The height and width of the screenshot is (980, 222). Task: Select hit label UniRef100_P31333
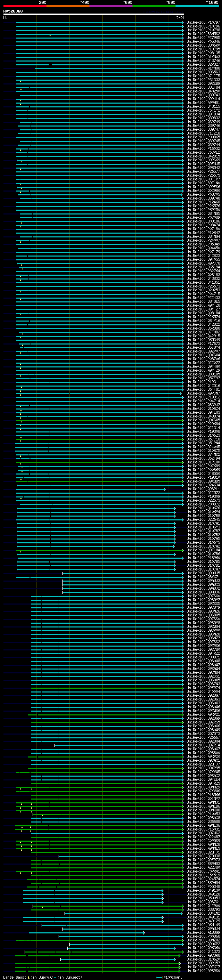click(203, 80)
